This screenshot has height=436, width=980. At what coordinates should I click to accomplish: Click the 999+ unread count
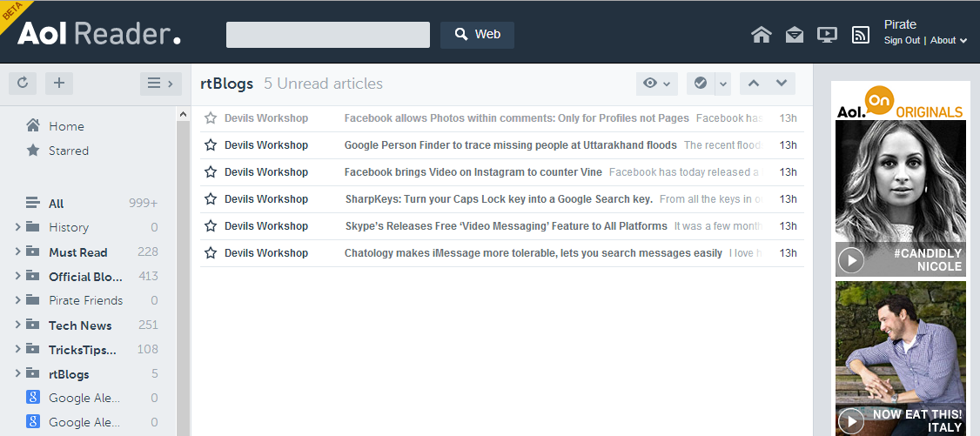tap(143, 204)
